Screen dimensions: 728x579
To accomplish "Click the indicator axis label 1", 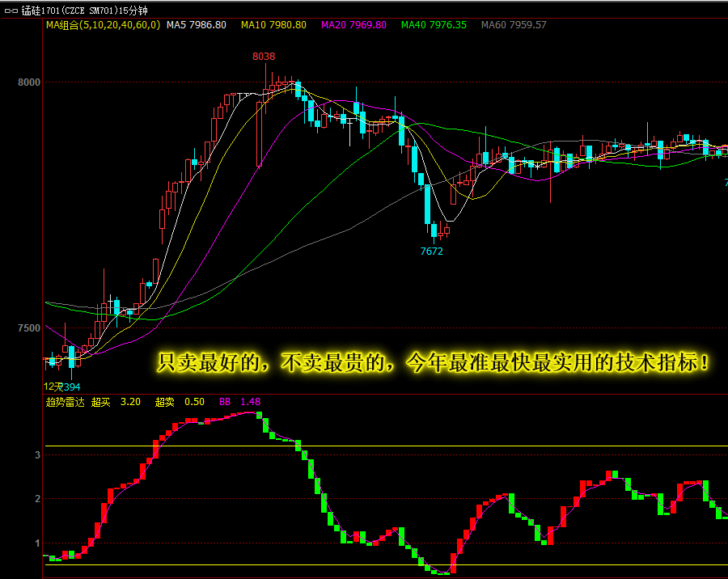I will [37, 543].
